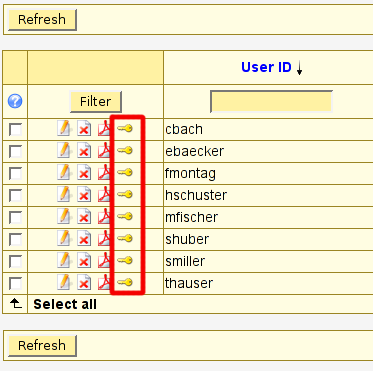The height and width of the screenshot is (371, 373).
Task: Click the blue help question mark icon
Action: 15,101
